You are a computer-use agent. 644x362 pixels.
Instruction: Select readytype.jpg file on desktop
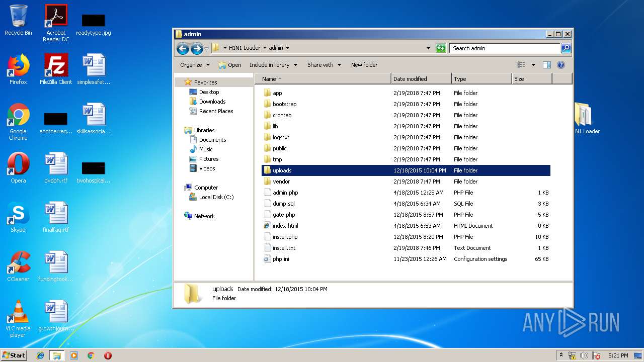(x=94, y=23)
